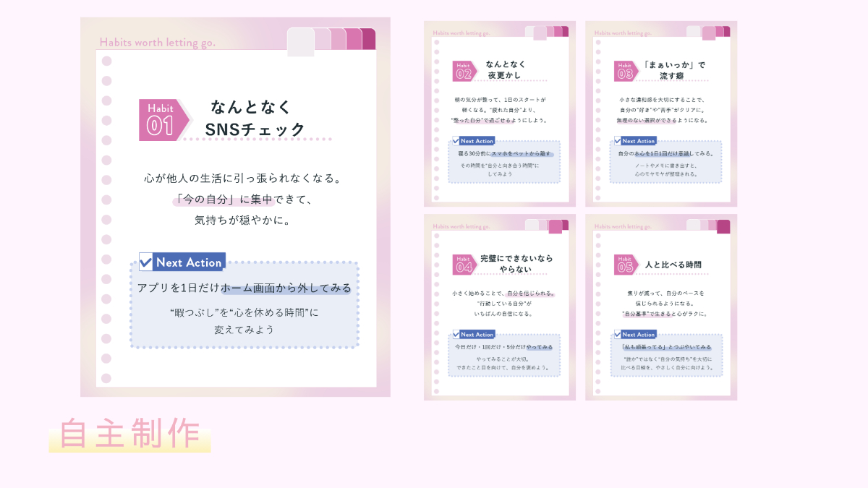Click the Habit 03 badge icon

tap(626, 71)
